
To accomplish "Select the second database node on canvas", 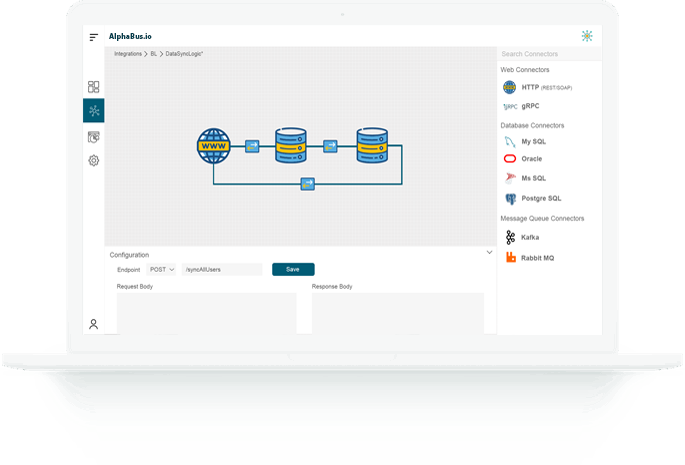I will [x=371, y=146].
